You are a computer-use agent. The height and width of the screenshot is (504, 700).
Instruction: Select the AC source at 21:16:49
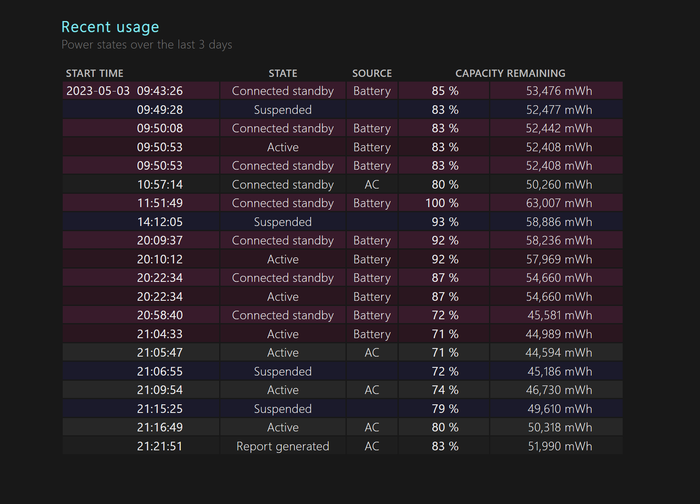[372, 428]
